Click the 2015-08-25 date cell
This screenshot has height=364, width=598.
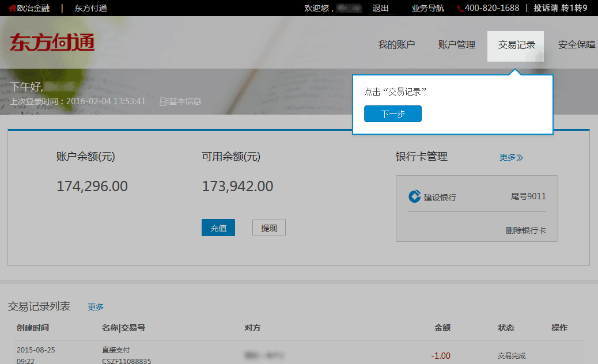[36, 350]
